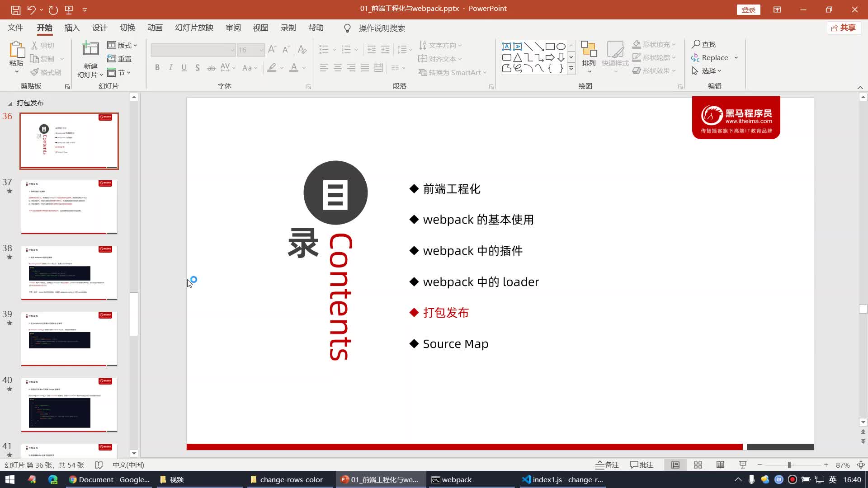Select the Text Highlight Color icon
Viewport: 868px width, 488px height.
tap(271, 68)
